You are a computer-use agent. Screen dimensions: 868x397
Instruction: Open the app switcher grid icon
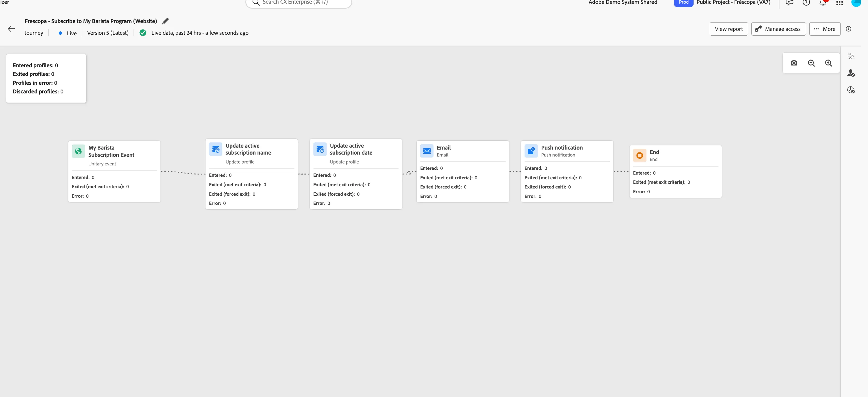[x=840, y=2]
